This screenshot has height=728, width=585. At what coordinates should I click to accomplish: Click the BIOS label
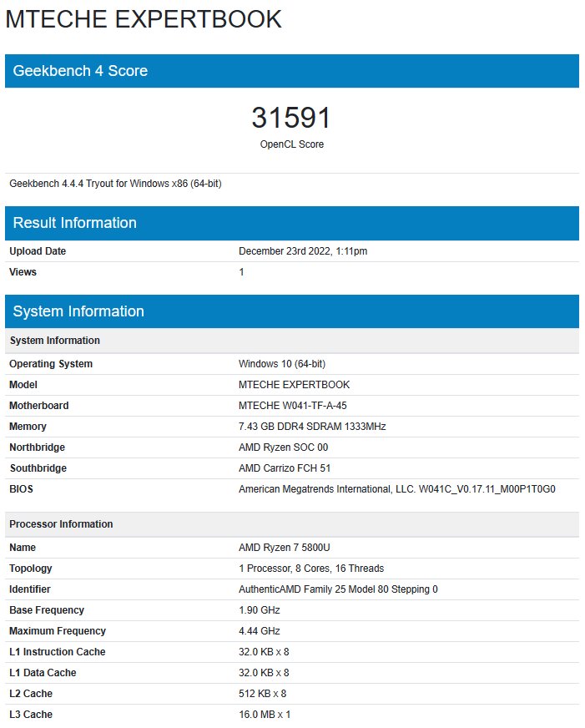22,489
